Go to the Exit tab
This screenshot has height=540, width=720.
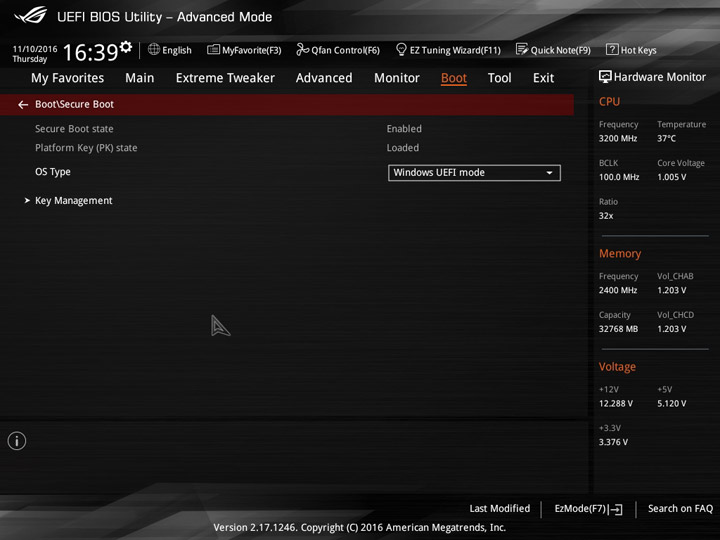coord(543,78)
